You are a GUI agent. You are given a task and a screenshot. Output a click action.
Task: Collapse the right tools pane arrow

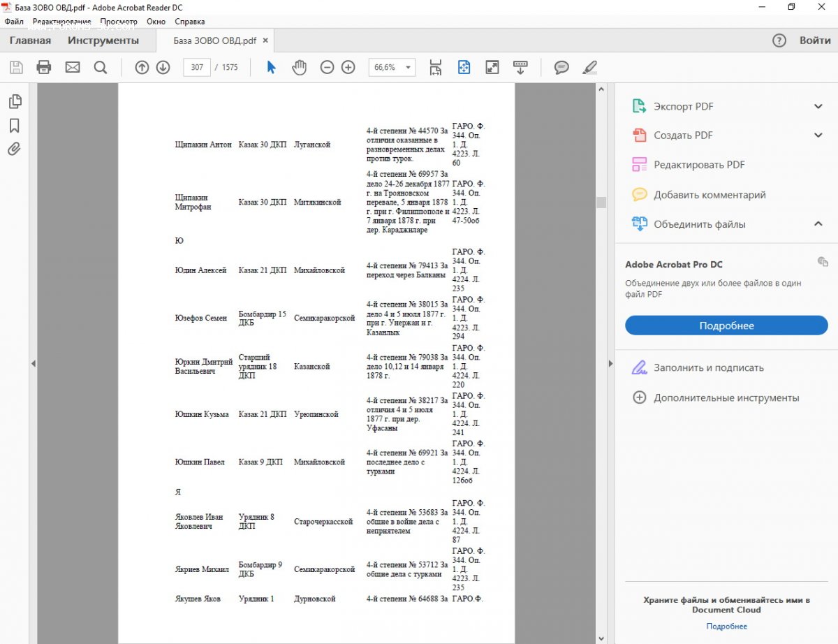click(x=611, y=363)
